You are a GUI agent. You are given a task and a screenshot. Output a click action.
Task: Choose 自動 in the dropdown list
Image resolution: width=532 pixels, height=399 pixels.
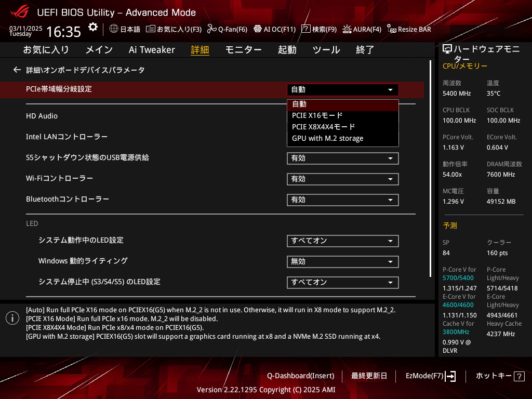point(343,104)
